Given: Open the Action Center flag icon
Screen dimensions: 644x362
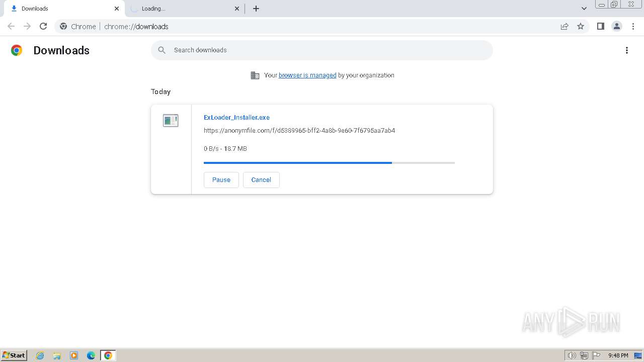Looking at the screenshot, I should coord(596,355).
